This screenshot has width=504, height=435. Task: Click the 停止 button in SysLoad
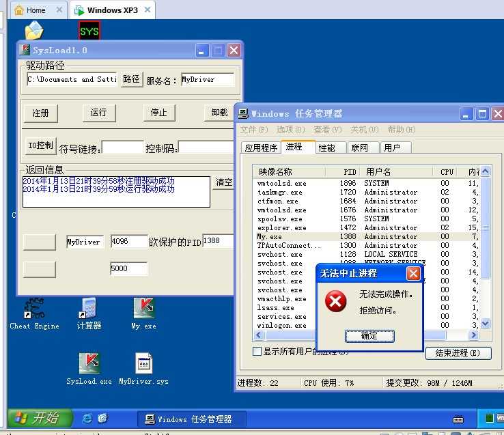(x=159, y=113)
